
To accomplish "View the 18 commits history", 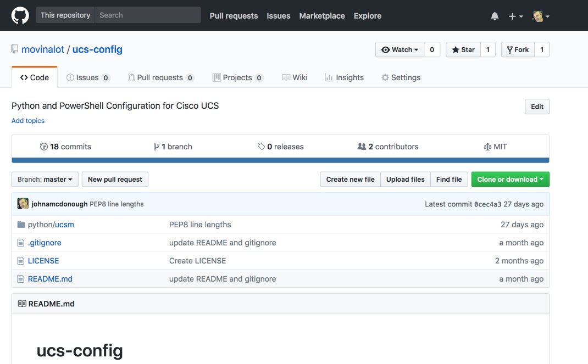I will (65, 147).
